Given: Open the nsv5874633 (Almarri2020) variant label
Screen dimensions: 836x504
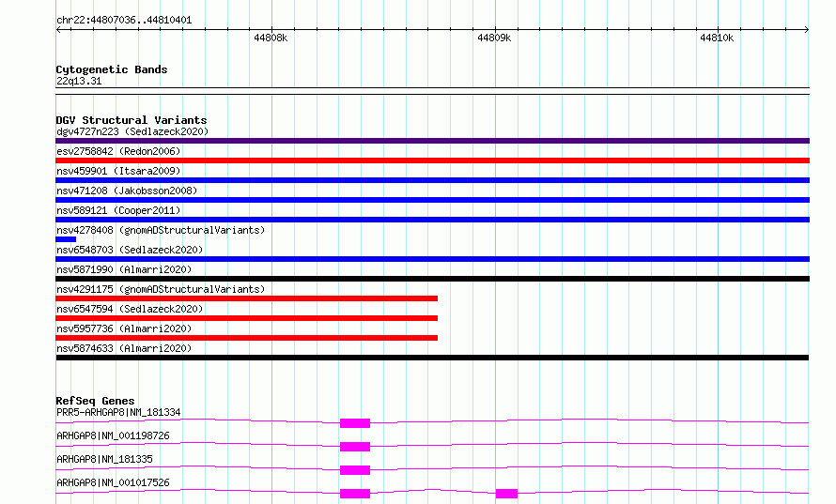Looking at the screenshot, I should coord(124,348).
